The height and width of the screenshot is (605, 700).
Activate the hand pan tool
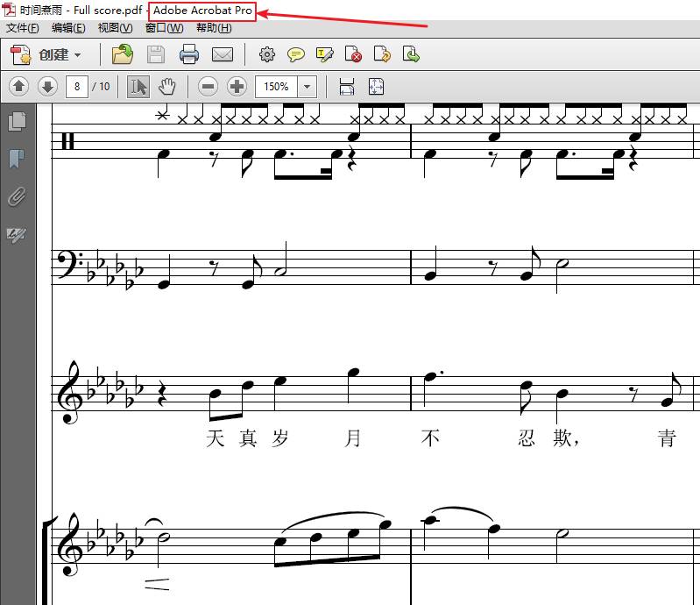click(167, 86)
